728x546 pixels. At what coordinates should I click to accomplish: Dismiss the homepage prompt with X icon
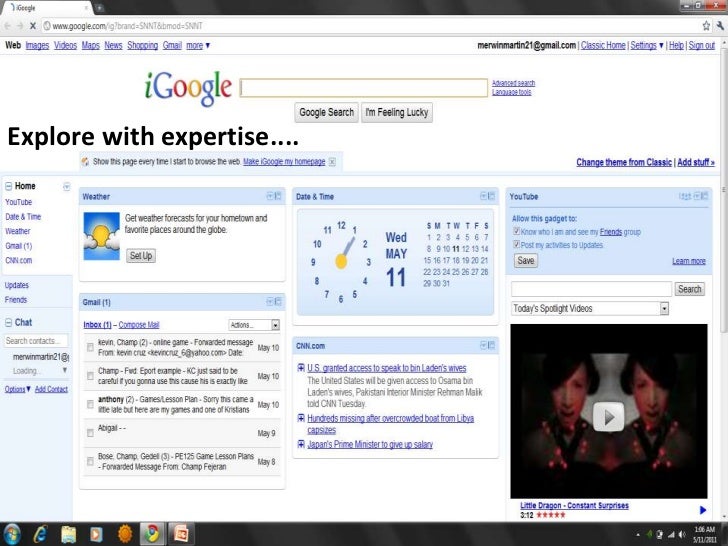coord(332,162)
